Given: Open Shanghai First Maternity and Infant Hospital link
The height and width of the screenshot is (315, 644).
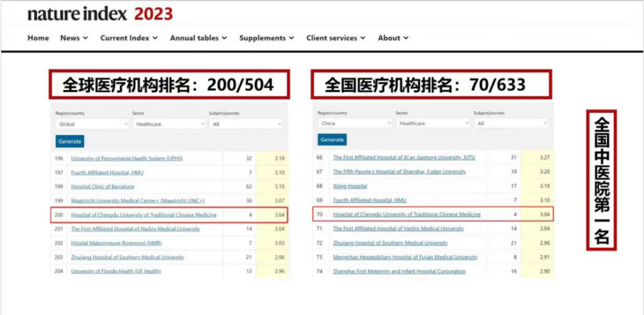Looking at the screenshot, I should click(399, 271).
